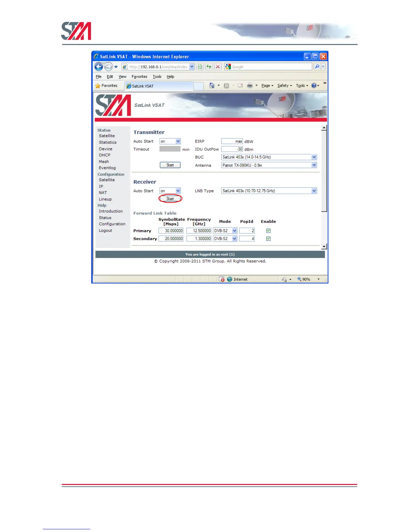Select the SatLink VSAT browser tab
Image resolution: width=411 pixels, height=532 pixels.
[159, 86]
